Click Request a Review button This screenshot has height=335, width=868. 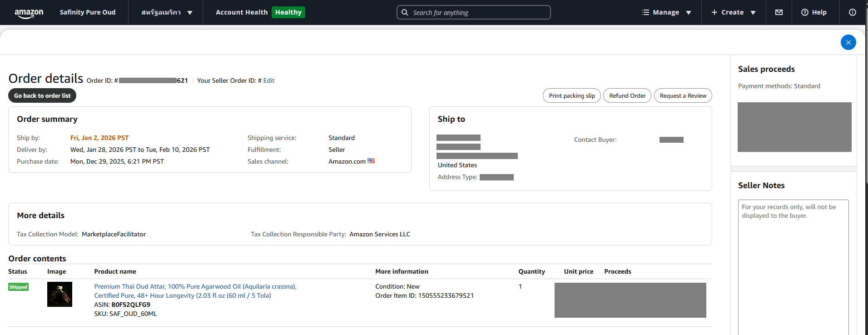tap(683, 95)
